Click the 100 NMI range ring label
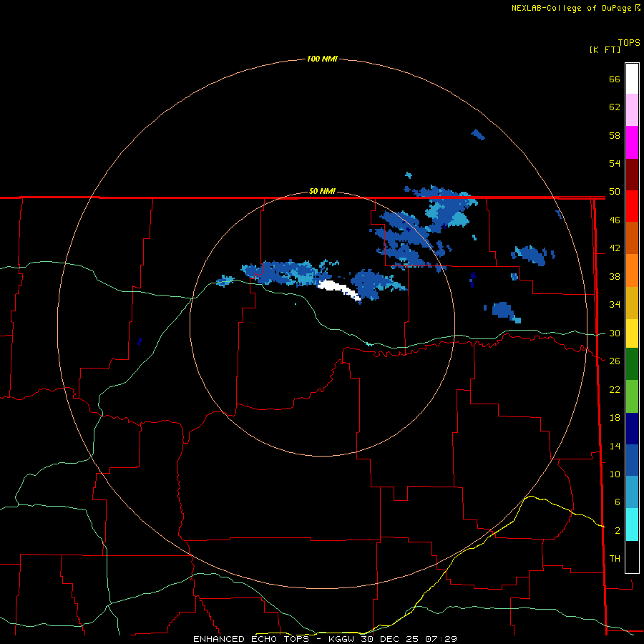The width and height of the screenshot is (644, 644). click(322, 59)
